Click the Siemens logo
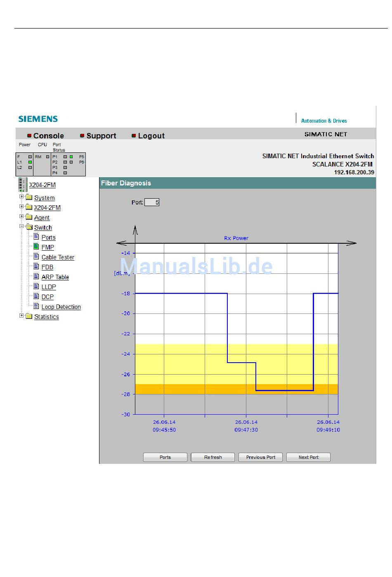Screen dimensions: 392x577 (x=38, y=119)
